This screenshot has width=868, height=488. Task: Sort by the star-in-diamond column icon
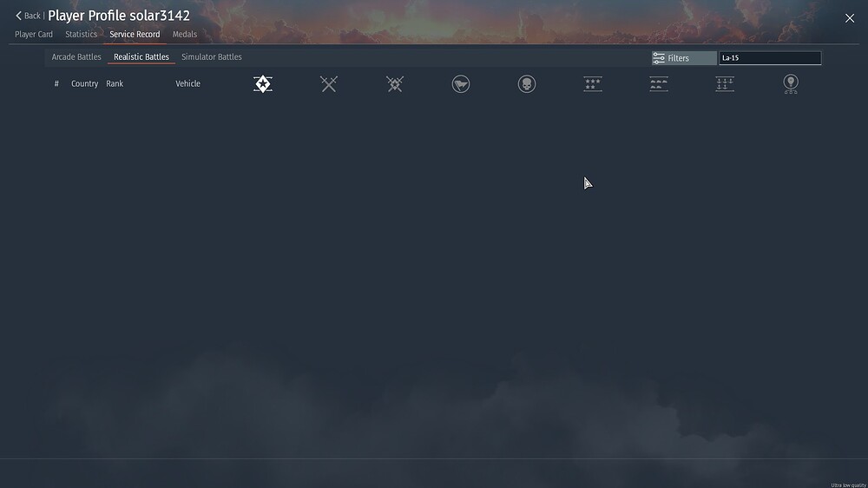click(263, 84)
